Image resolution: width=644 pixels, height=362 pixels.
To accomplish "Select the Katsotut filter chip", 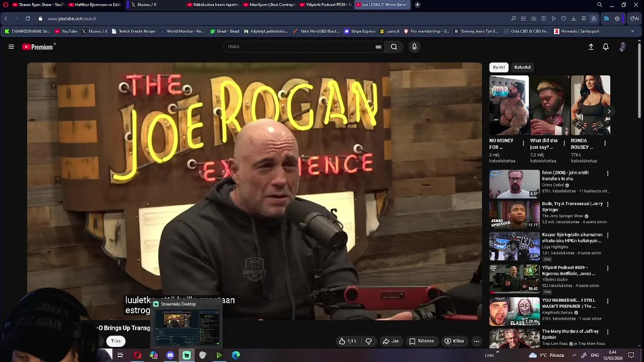I will pyautogui.click(x=522, y=67).
